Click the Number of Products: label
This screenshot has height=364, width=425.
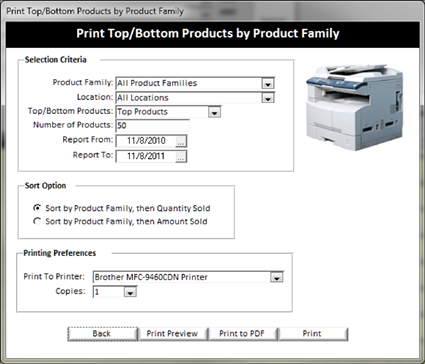[73, 125]
